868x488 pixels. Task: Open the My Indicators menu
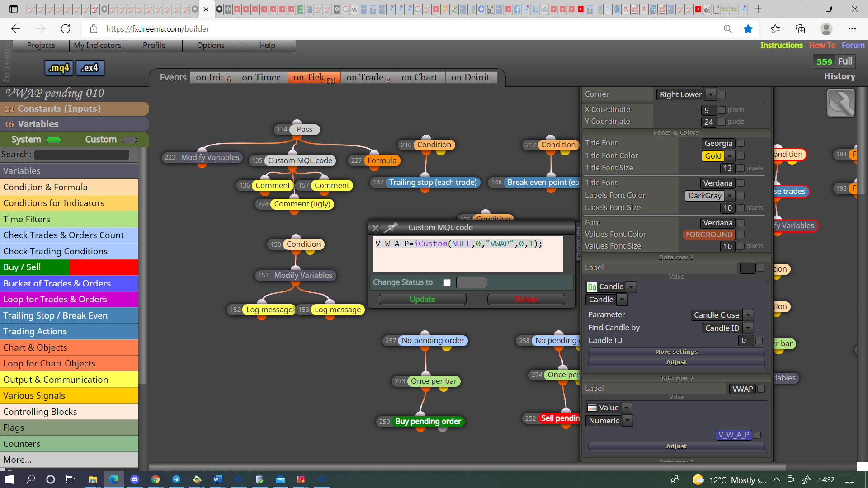click(98, 45)
